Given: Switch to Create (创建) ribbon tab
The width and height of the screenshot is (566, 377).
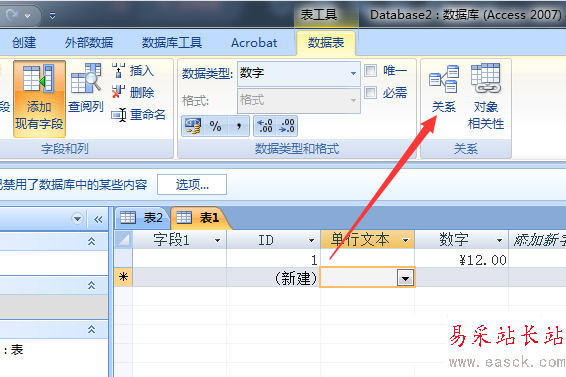Looking at the screenshot, I should 24,43.
